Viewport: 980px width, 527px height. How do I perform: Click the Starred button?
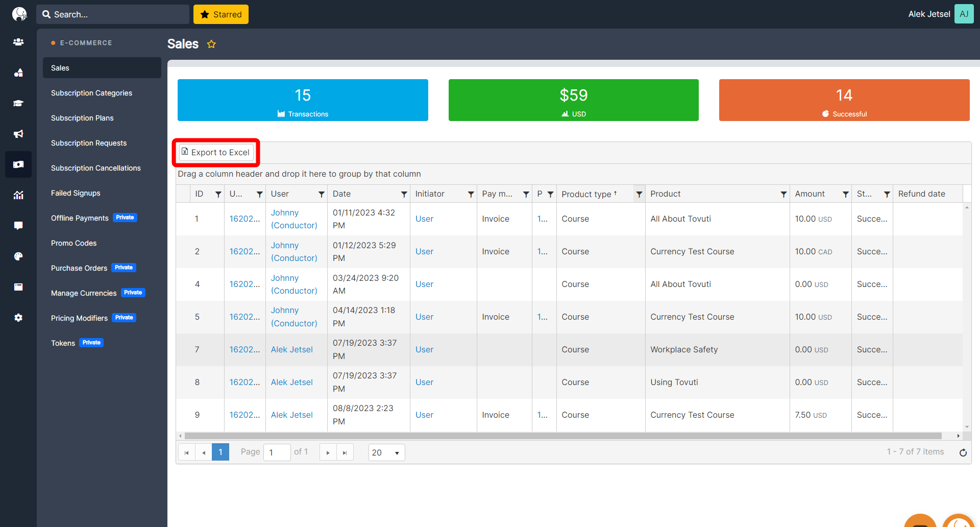221,14
